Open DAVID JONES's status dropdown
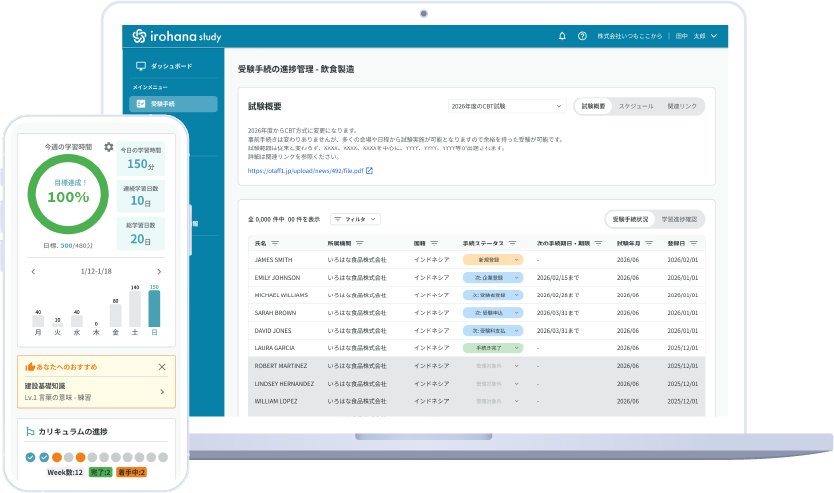Viewport: 834px width, 493px height. point(493,331)
